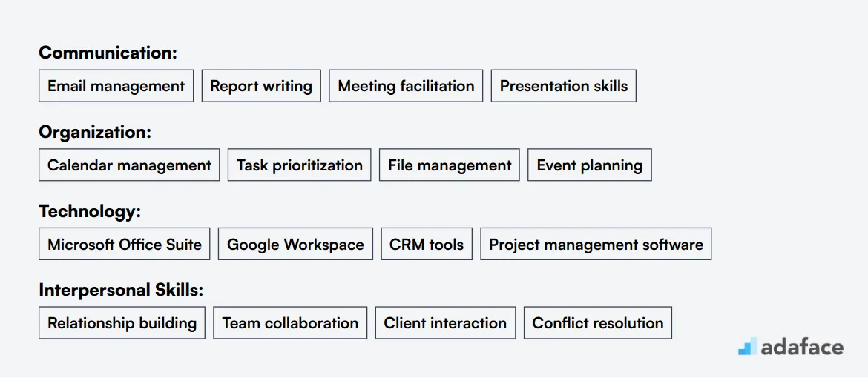Image resolution: width=868 pixels, height=378 pixels.
Task: Select the Task prioritization tag
Action: tap(300, 165)
